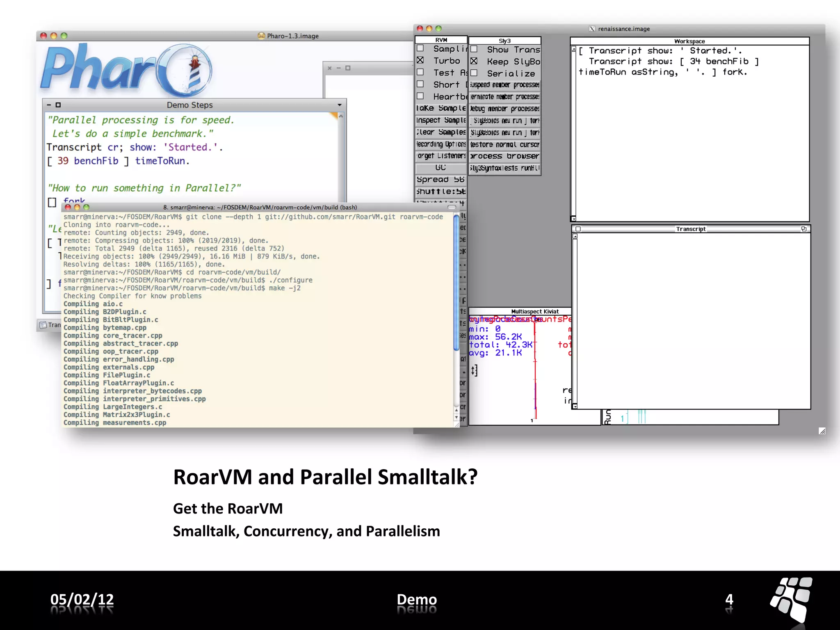Click Suspend member processes in Sly3
The image size is (840, 630).
pos(505,85)
